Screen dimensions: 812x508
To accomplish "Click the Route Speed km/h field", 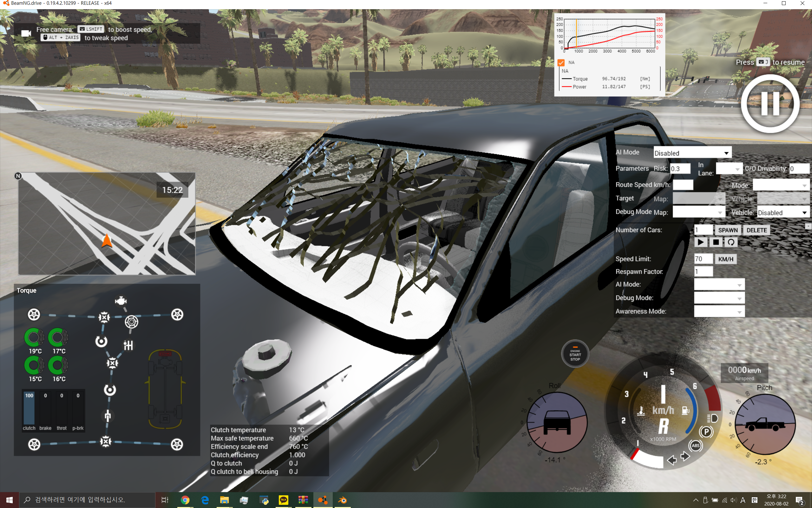I will point(683,185).
